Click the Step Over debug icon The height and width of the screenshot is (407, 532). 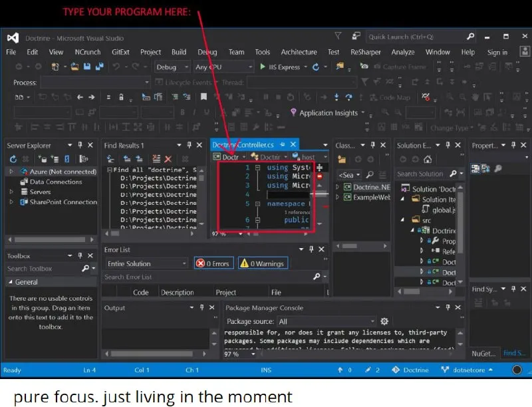pyautogui.click(x=348, y=97)
